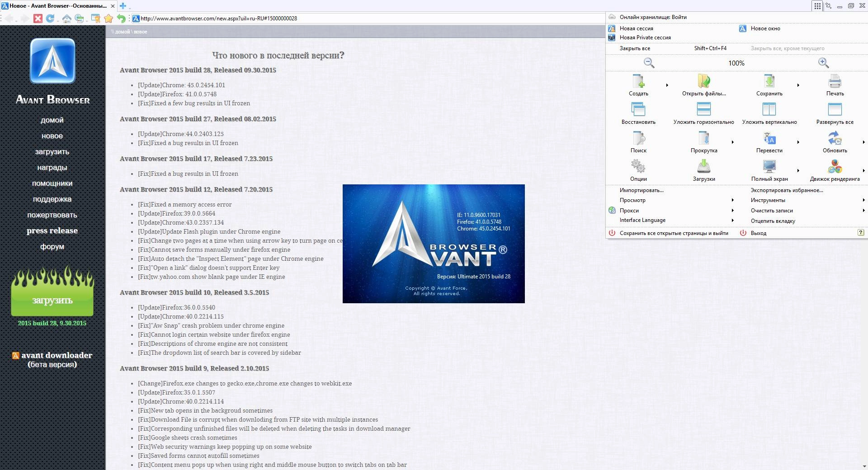This screenshot has width=868, height=470.
Task: Close the 'Новое - Avant Browser' tab
Action: 112,6
